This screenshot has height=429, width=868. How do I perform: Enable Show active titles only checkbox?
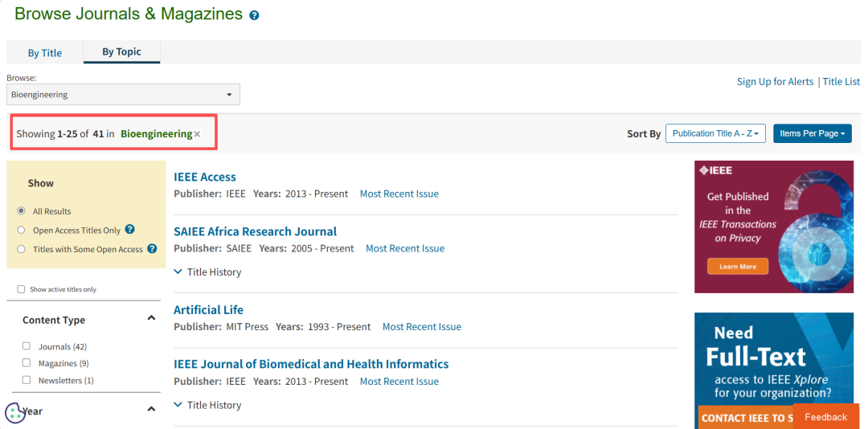(x=21, y=289)
